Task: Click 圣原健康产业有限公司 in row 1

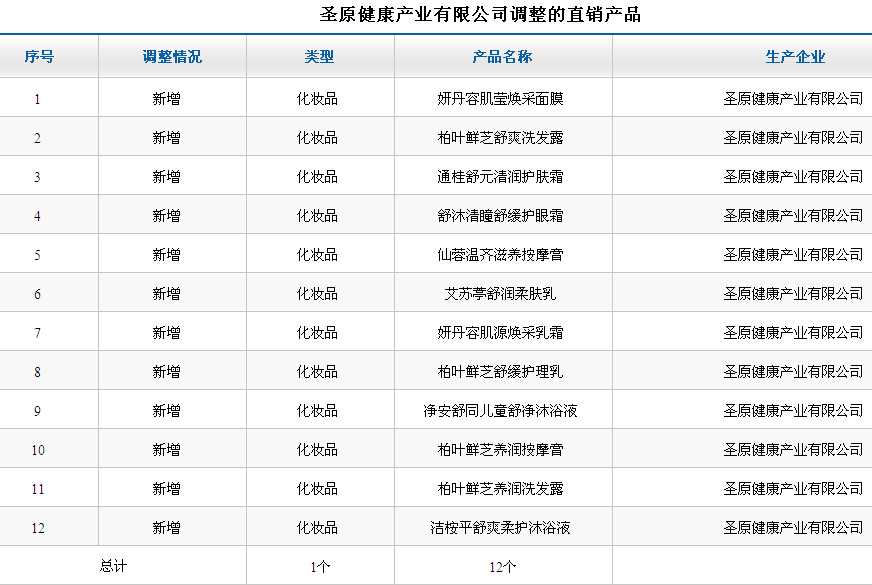Action: pyautogui.click(x=793, y=99)
